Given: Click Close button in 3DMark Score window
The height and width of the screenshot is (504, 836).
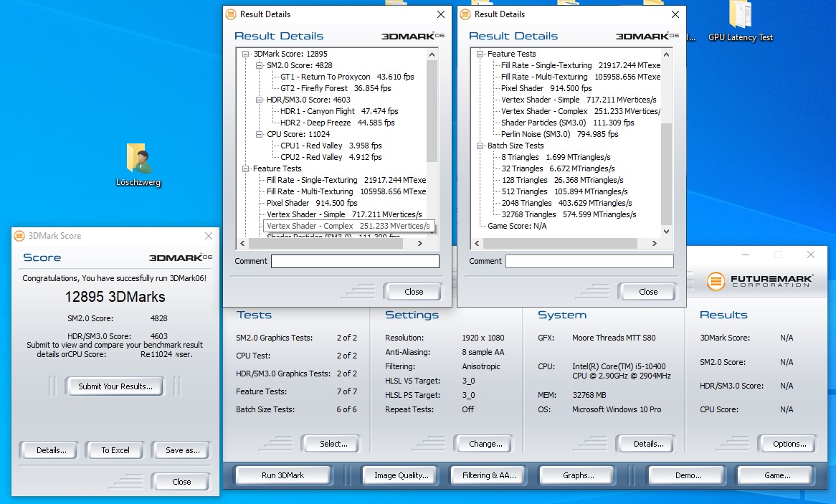Looking at the screenshot, I should click(x=181, y=482).
